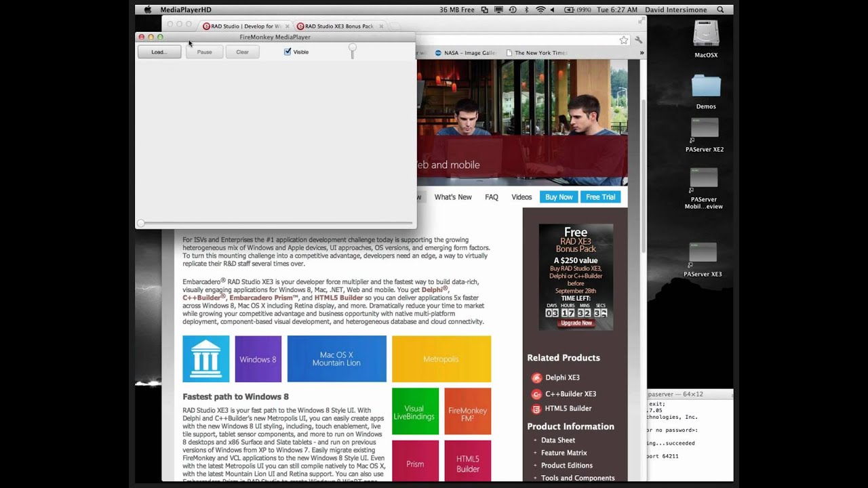
Task: Open NASA Image Gallery bookmark
Action: click(x=466, y=53)
